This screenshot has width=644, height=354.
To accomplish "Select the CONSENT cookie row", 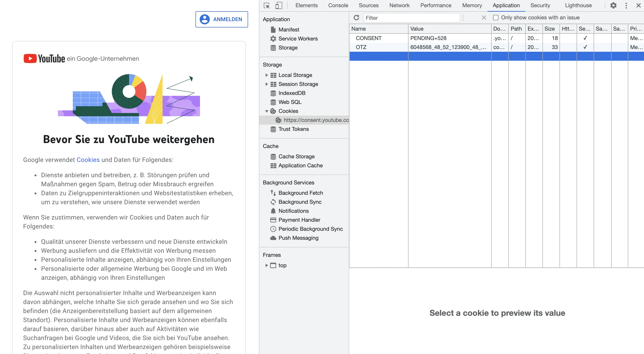I will pos(369,38).
